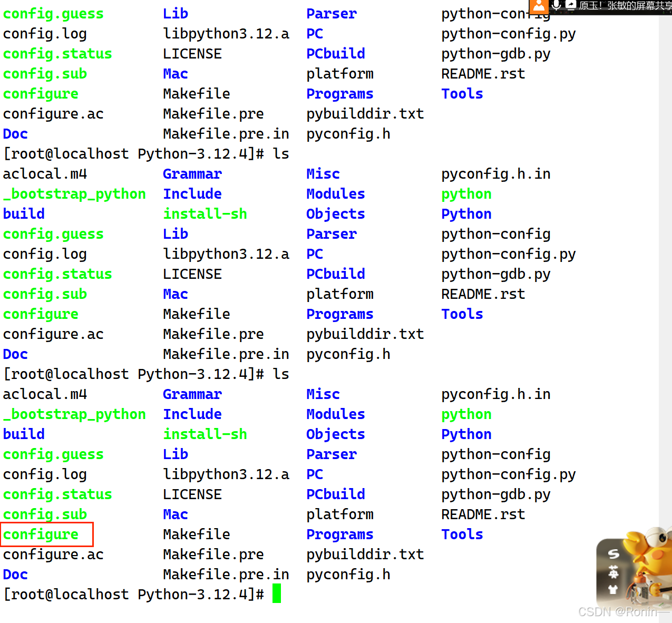Select 'install-sh' in the last listing
The image size is (672, 623).
pos(205,434)
